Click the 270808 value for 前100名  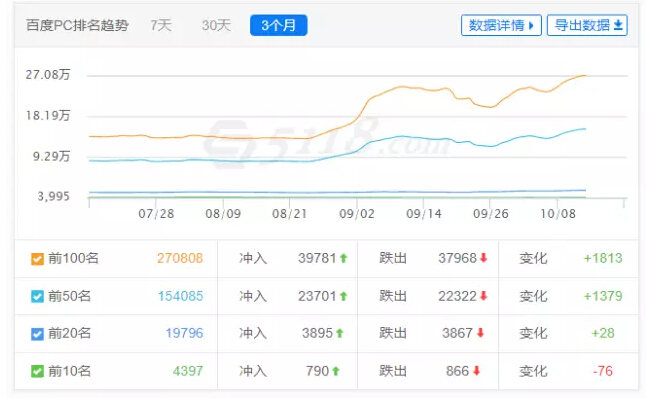[180, 258]
